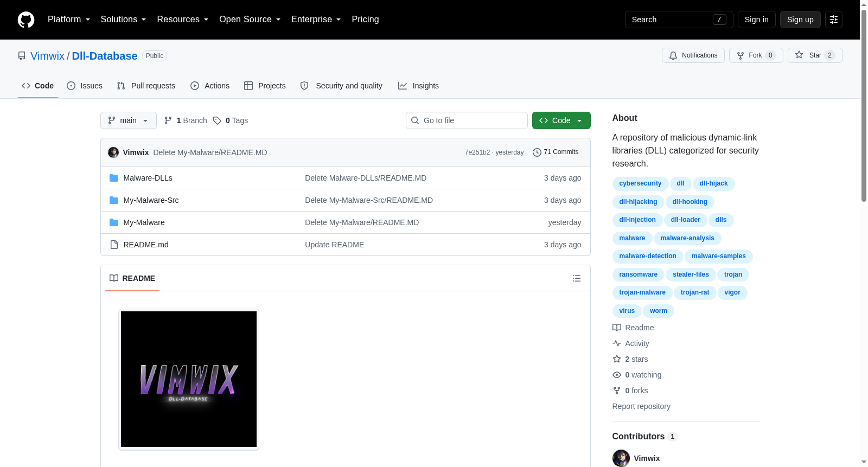Open the GitHub home logo
The height and width of the screenshot is (467, 868).
[x=26, y=20]
